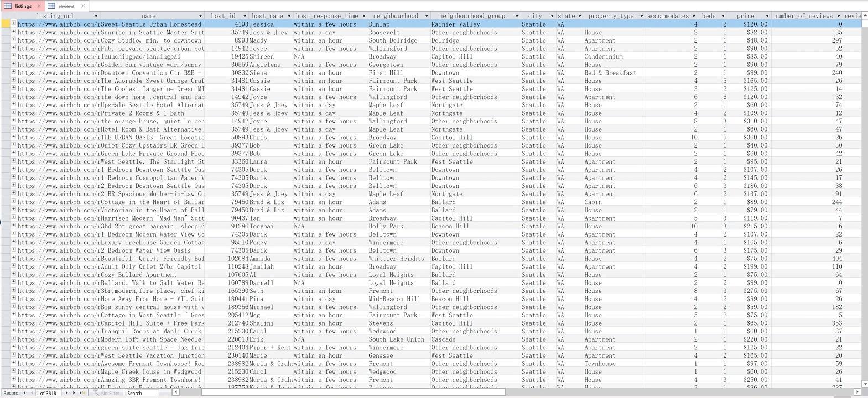The height and width of the screenshot is (398, 868).
Task: Create a new blank record
Action: click(81, 393)
